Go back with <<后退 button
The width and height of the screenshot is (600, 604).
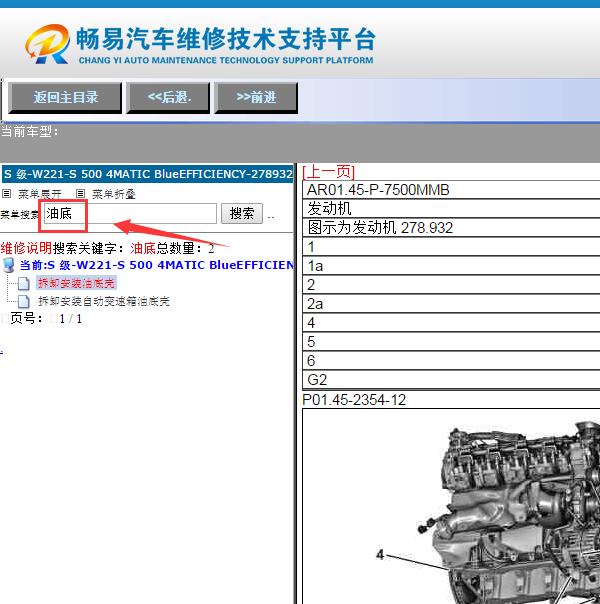tap(168, 97)
